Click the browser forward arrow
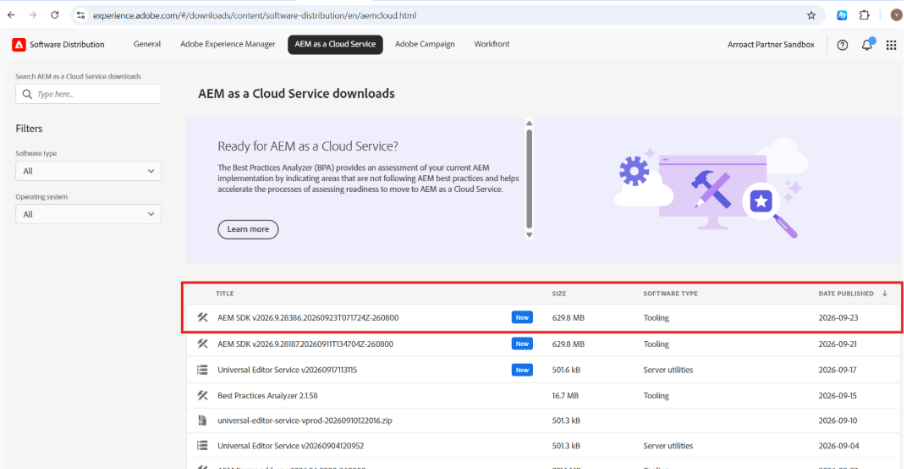904x469 pixels. (x=33, y=16)
